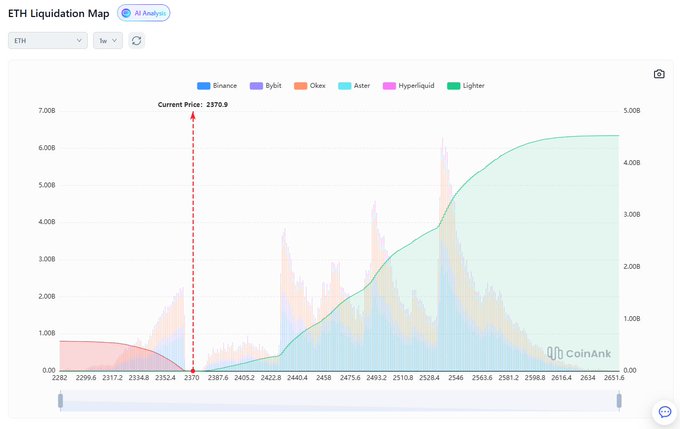Click the red current price marker dot

click(x=193, y=371)
